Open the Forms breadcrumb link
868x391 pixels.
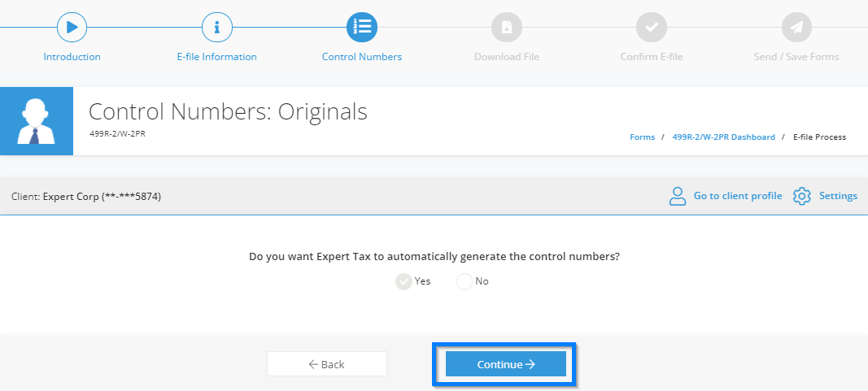pyautogui.click(x=642, y=137)
